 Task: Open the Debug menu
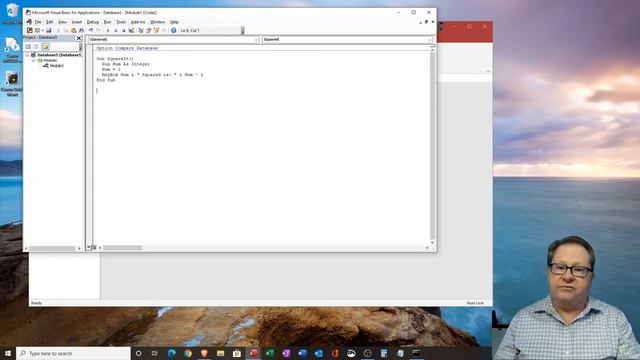[x=93, y=22]
